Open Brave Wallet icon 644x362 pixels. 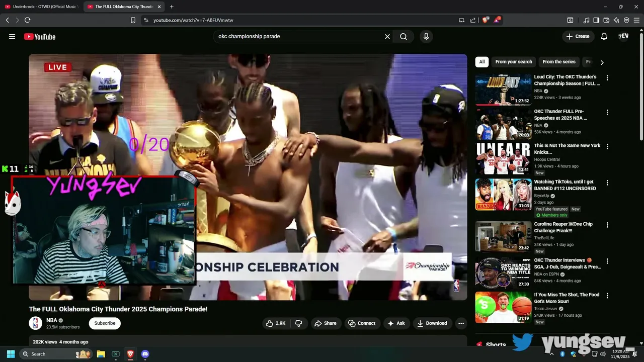coord(606,20)
